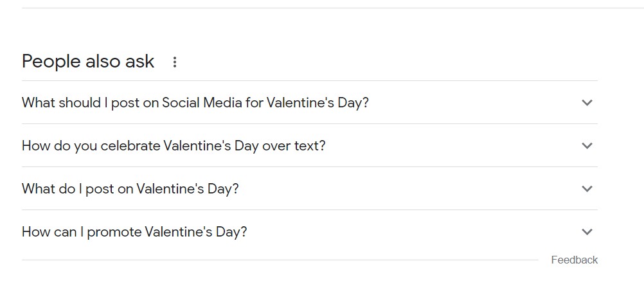
Task: Click the "People also ask" heading
Action: click(x=88, y=62)
